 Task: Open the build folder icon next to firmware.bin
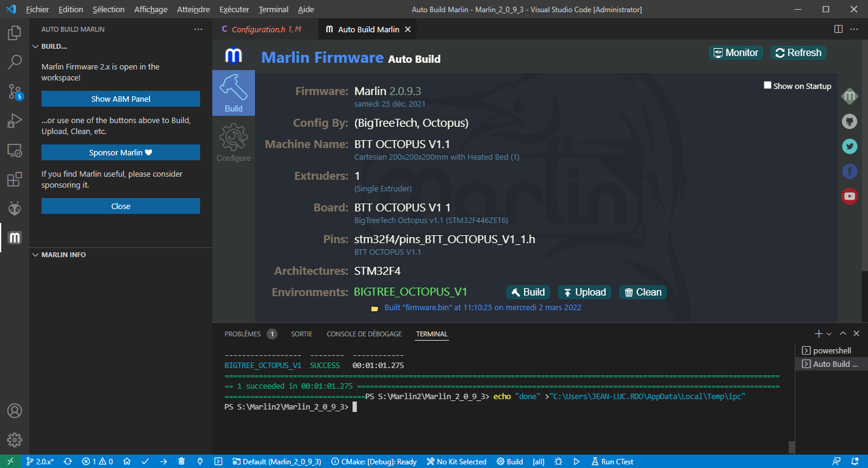375,308
